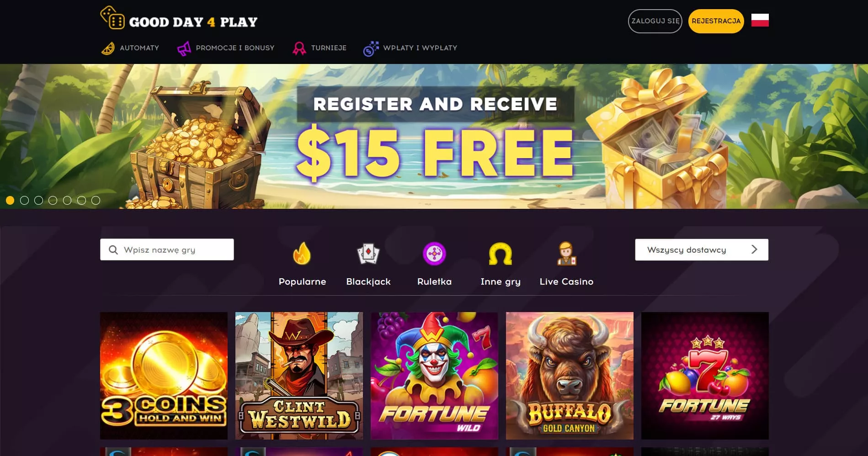The width and height of the screenshot is (868, 456).
Task: Click the yellow Rejestracja button
Action: [716, 21]
